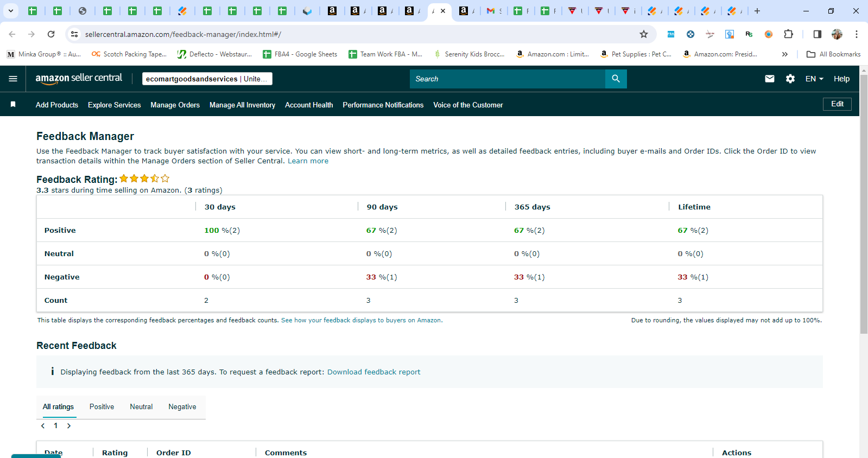Click the page vertical scrollbar
Image resolution: width=868 pixels, height=458 pixels.
(x=864, y=204)
